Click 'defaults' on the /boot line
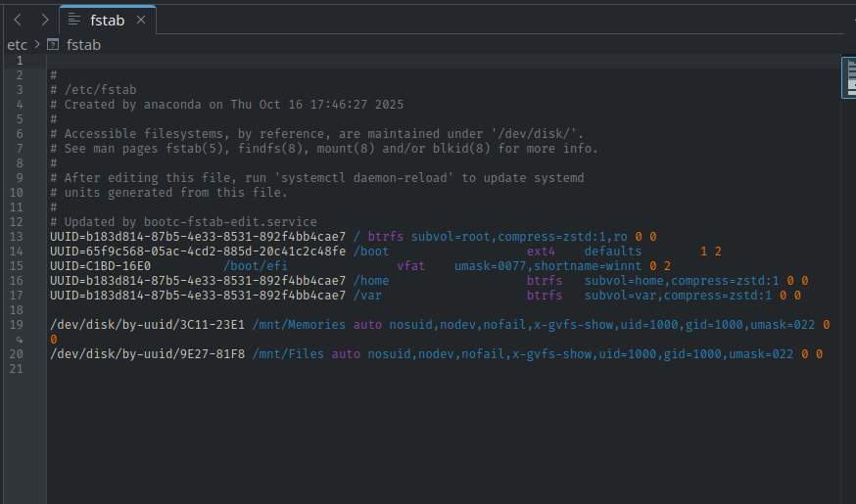The height and width of the screenshot is (504, 856). click(x=613, y=252)
